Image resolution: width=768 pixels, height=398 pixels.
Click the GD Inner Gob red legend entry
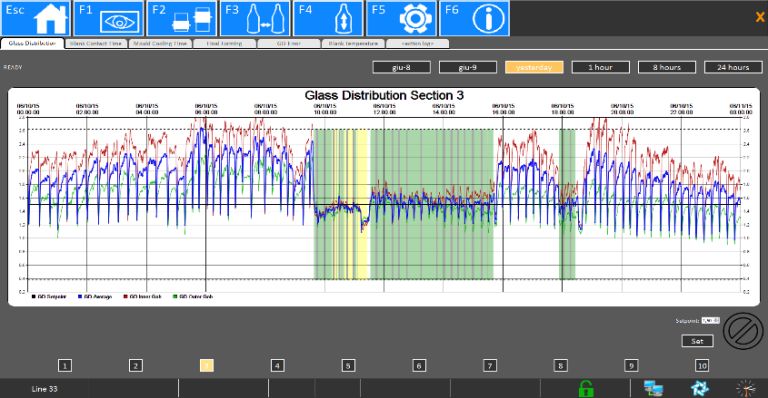pyautogui.click(x=143, y=297)
